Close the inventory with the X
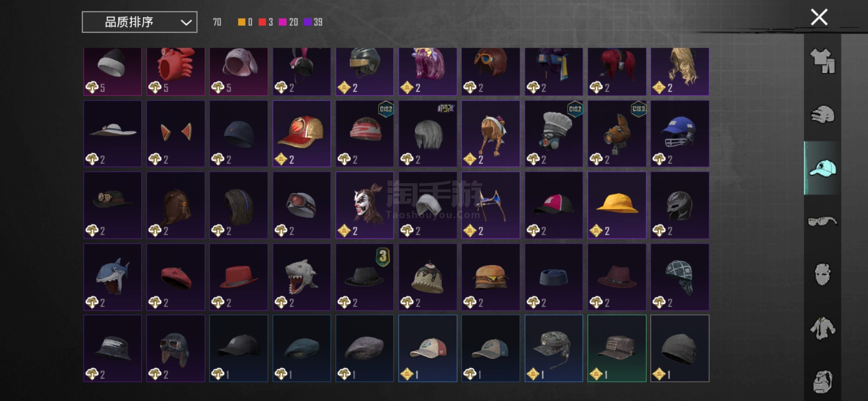The height and width of the screenshot is (401, 868). [819, 17]
